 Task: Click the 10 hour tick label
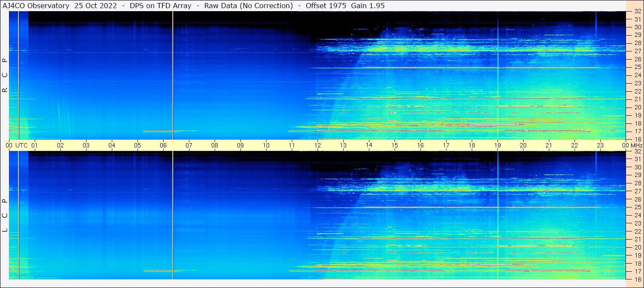coord(266,145)
